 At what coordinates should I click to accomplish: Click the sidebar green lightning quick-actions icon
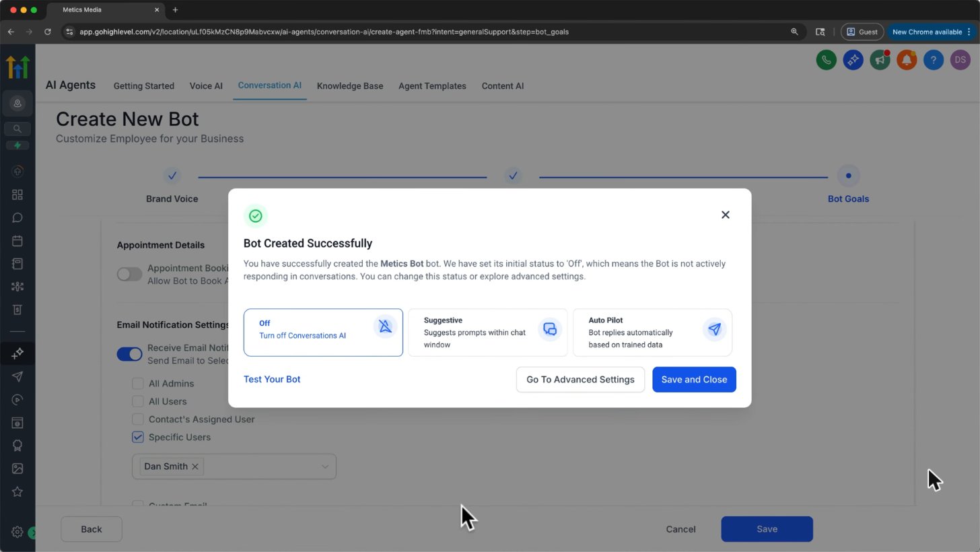17,145
